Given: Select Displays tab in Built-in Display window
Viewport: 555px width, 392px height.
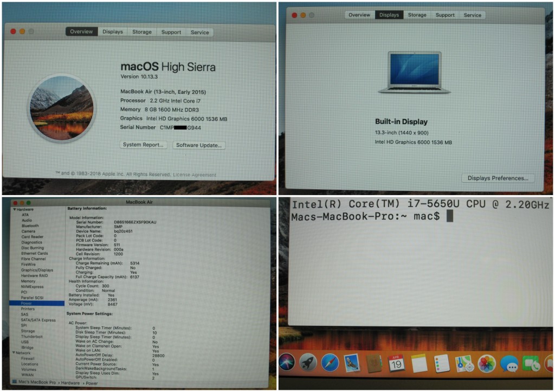Looking at the screenshot, I should tap(389, 15).
